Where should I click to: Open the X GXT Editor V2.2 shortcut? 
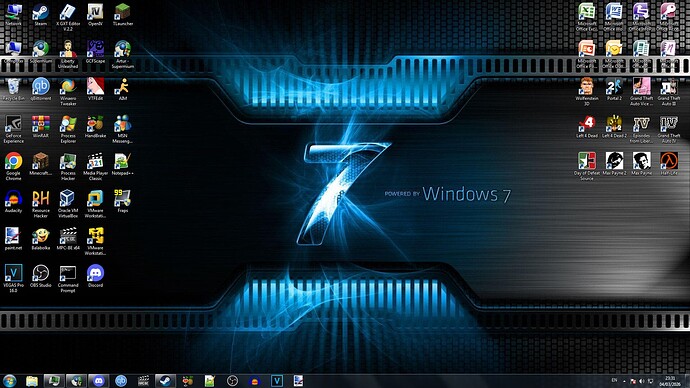point(68,17)
